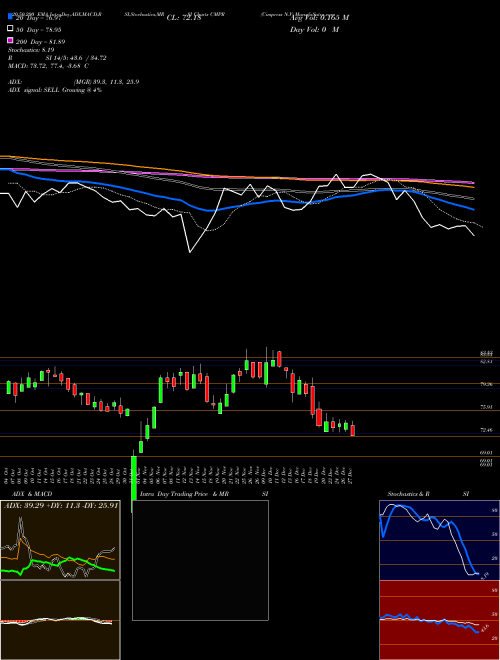Click the magenta 200 Day legend swatch
This screenshot has width=500, height=660.
pos(10,40)
